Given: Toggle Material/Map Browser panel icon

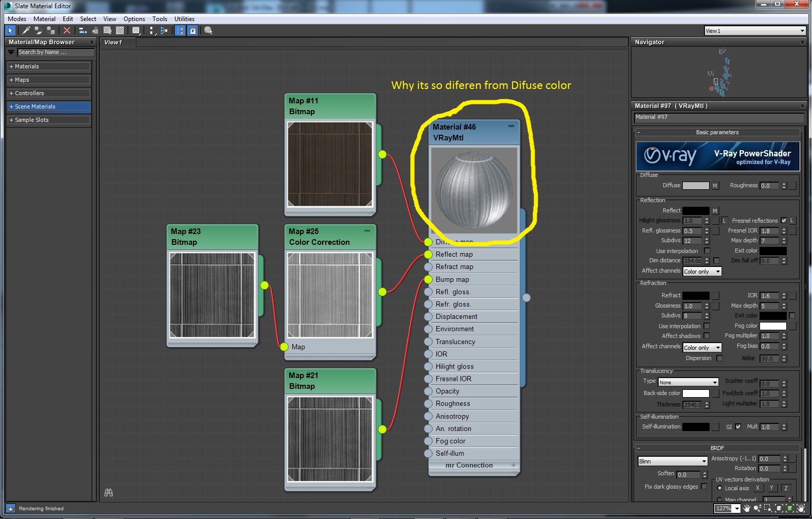Looking at the screenshot, I should (x=180, y=31).
